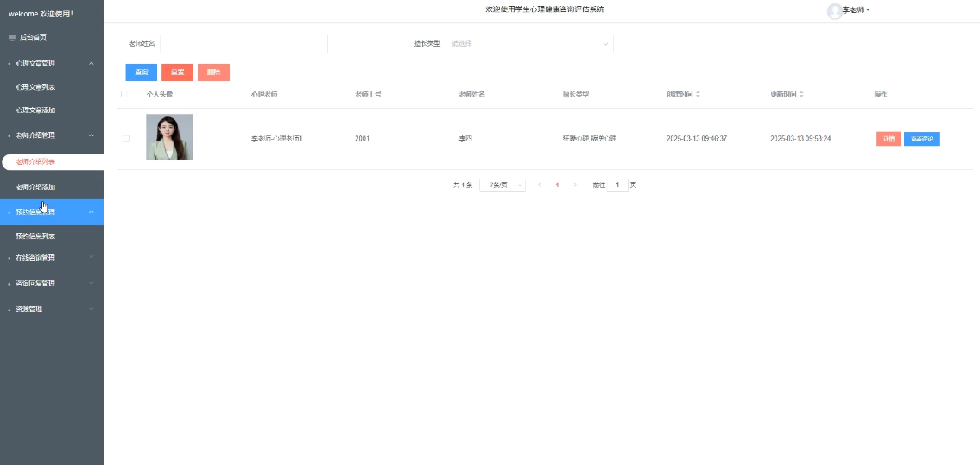
Task: Focus the 老师姓名 search input field
Action: click(243, 44)
